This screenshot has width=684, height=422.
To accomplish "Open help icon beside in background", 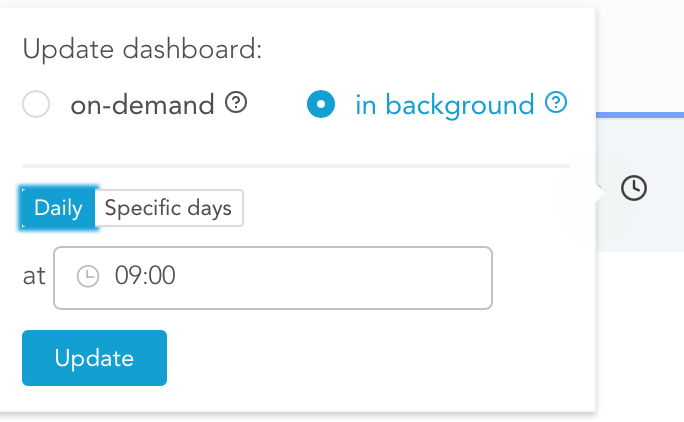I will [556, 103].
